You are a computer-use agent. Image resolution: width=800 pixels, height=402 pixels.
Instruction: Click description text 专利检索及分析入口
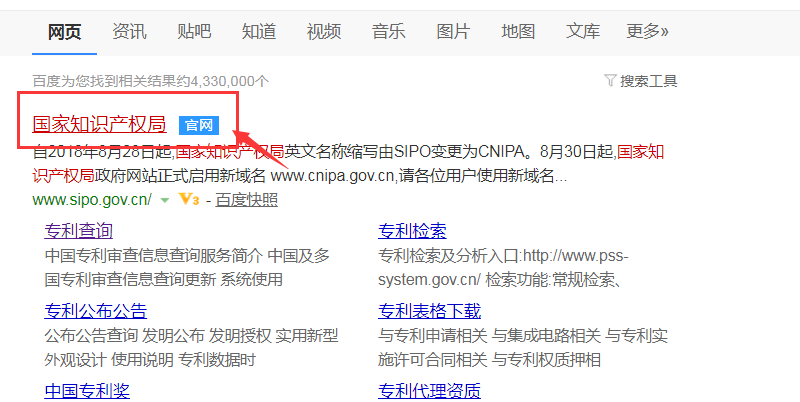tap(448, 256)
